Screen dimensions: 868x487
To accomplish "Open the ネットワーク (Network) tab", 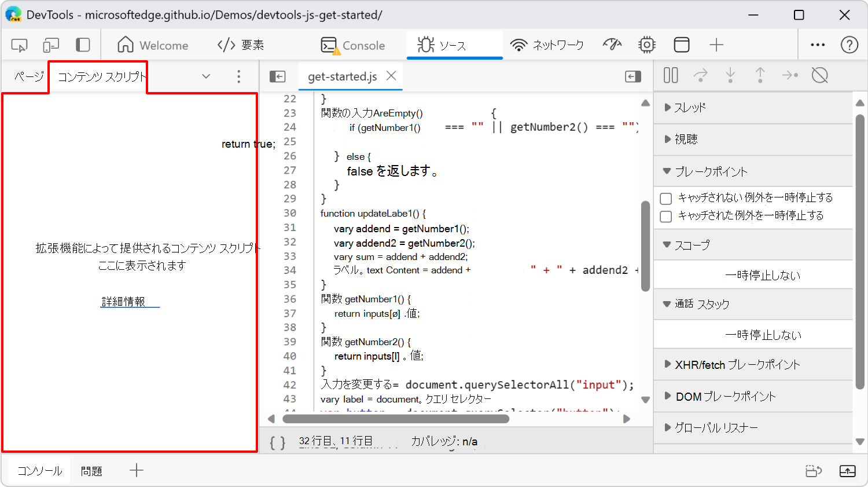I will (x=547, y=45).
